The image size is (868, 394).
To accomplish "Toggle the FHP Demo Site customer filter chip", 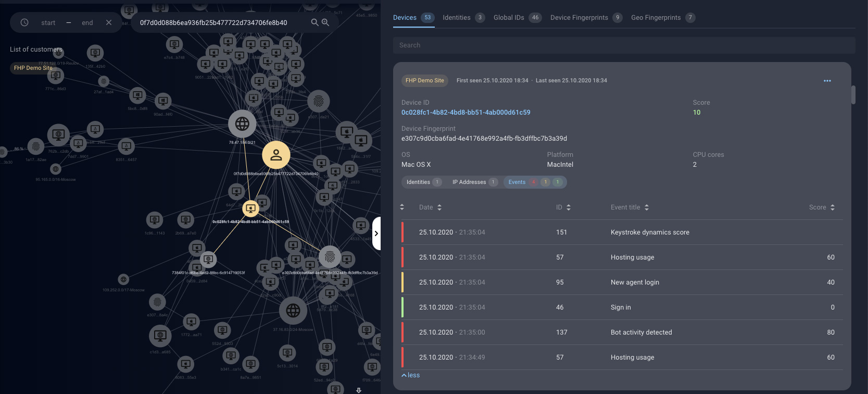I will (x=33, y=68).
